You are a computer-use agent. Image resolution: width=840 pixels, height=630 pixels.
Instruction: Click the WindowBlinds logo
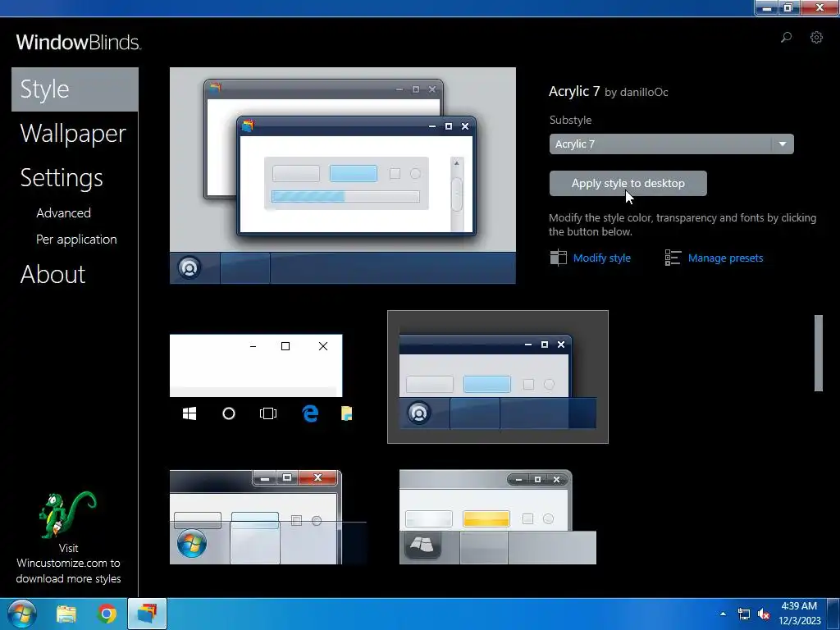[78, 43]
